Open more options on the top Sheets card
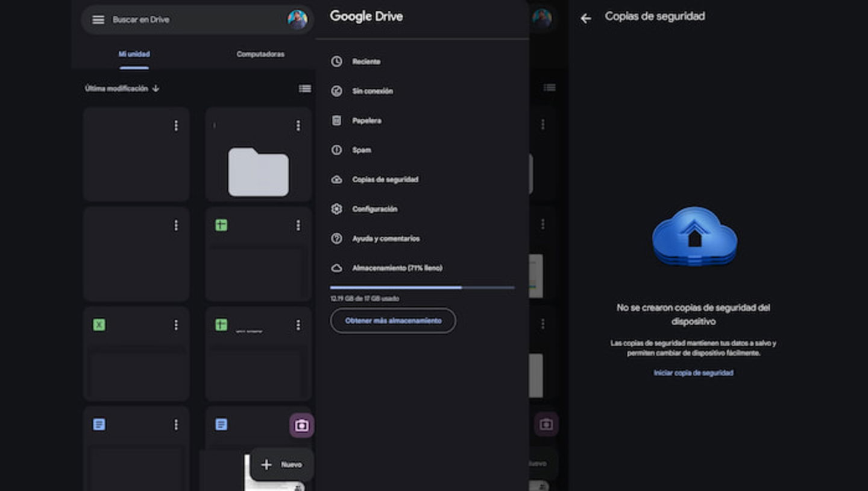868x491 pixels. pos(298,225)
